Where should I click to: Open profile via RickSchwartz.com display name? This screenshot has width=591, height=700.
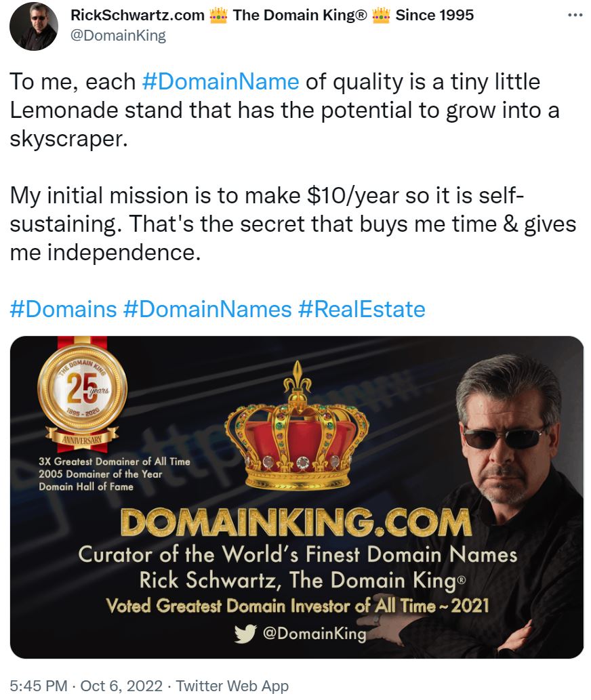pyautogui.click(x=138, y=15)
